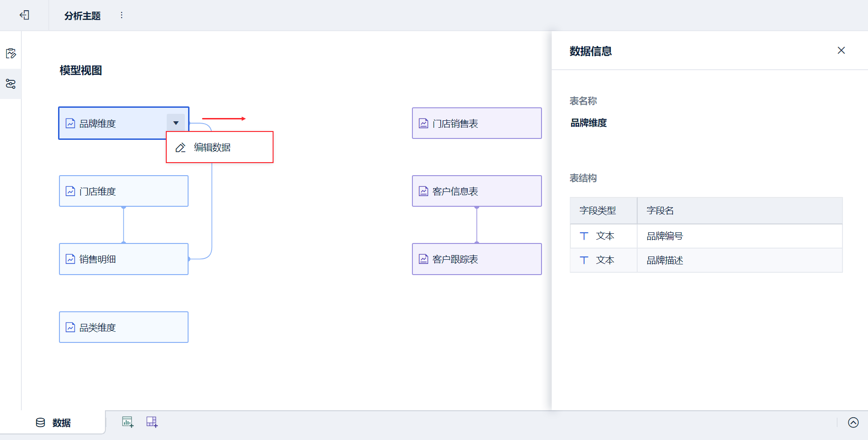Select the model view sliders icon in sidebar
The width and height of the screenshot is (868, 440).
click(x=11, y=84)
